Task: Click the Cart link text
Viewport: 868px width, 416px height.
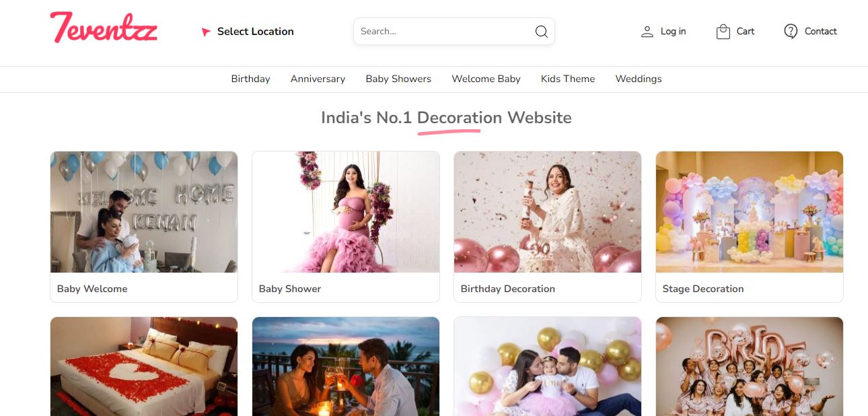Action: coord(746,31)
